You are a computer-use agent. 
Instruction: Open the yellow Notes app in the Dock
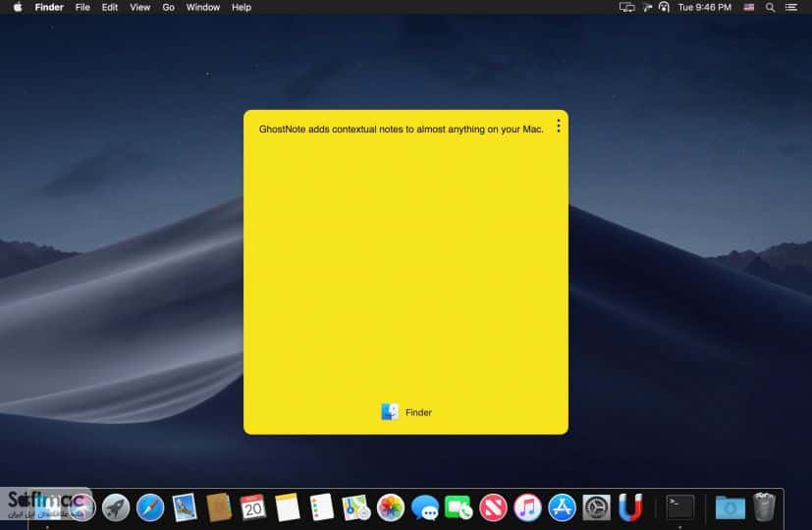pyautogui.click(x=288, y=507)
